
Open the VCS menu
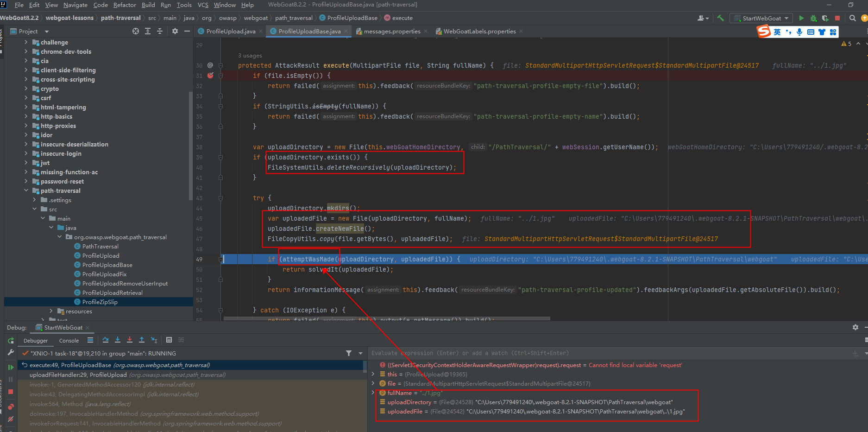203,5
